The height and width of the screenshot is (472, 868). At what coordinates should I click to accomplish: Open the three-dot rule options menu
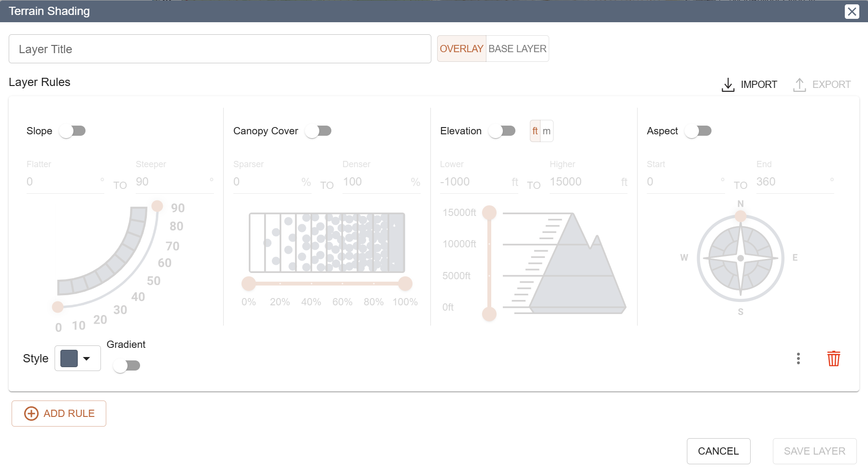pyautogui.click(x=798, y=358)
